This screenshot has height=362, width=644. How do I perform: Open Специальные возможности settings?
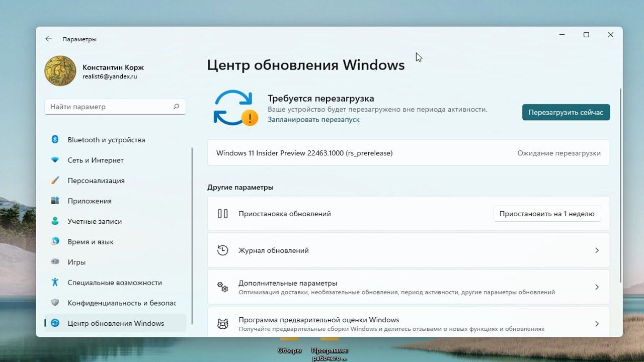(115, 283)
